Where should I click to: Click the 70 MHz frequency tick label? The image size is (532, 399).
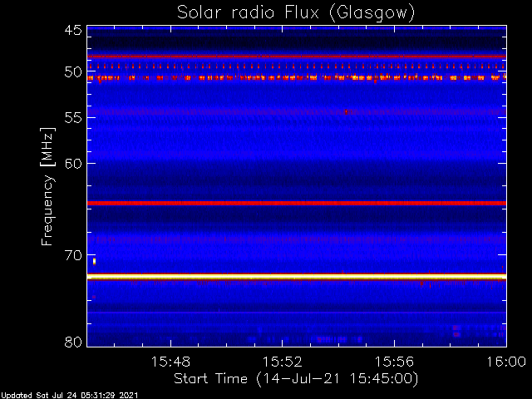click(72, 254)
